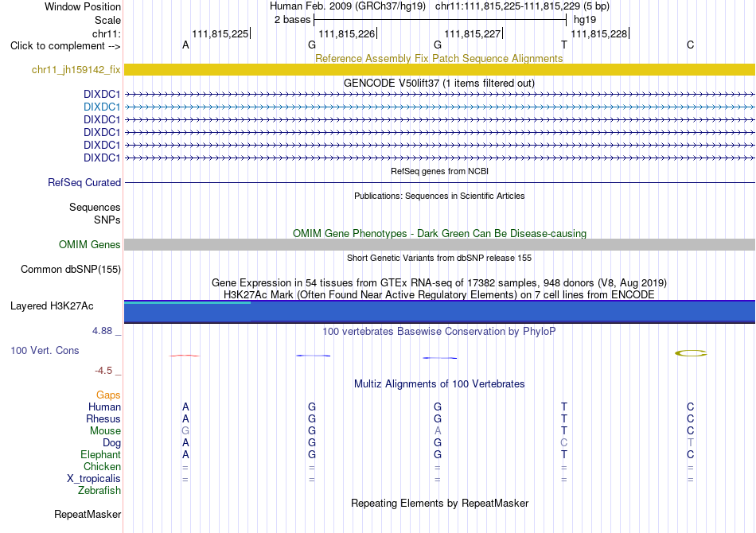Click the Chicken species label

click(x=102, y=466)
